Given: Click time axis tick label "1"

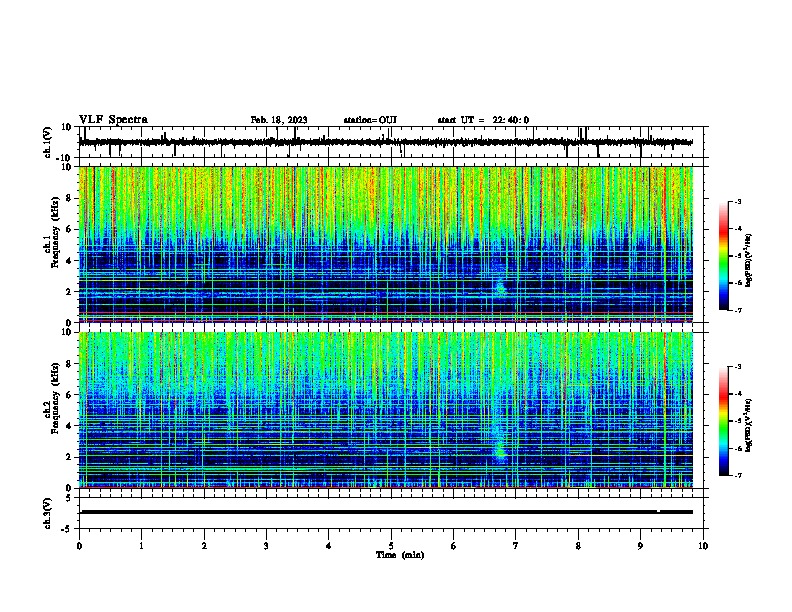Looking at the screenshot, I should coord(141,546).
